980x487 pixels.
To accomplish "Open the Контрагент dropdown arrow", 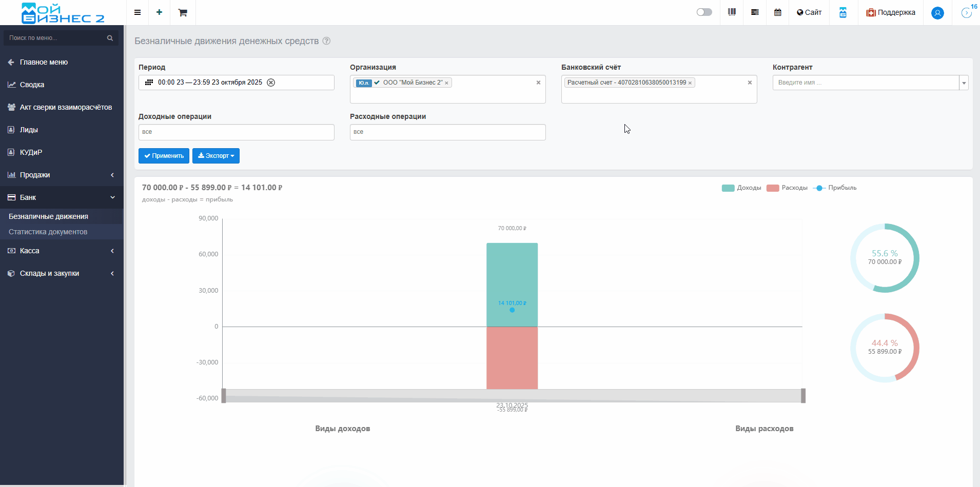I will 964,83.
